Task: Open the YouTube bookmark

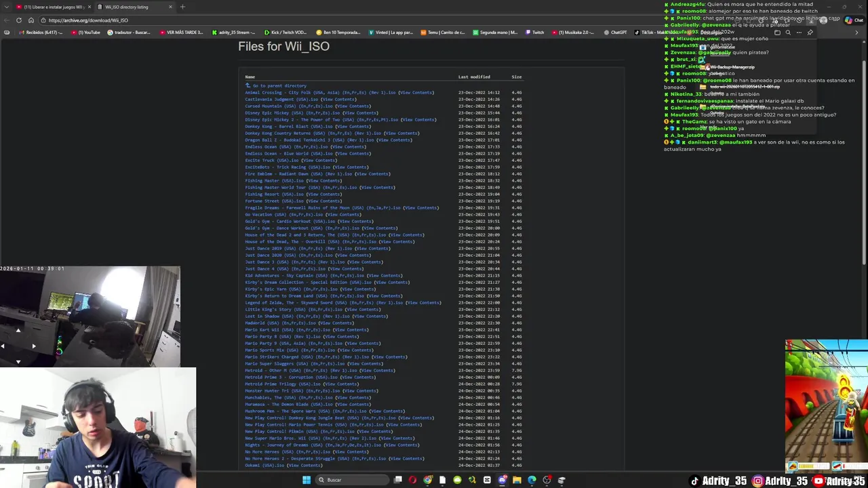Action: point(85,33)
